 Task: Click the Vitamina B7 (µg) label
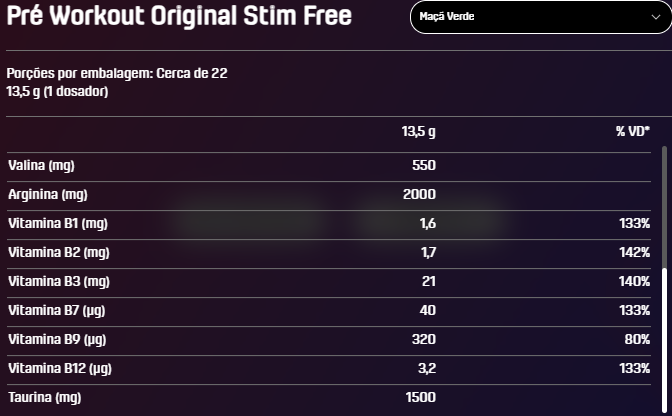click(57, 311)
